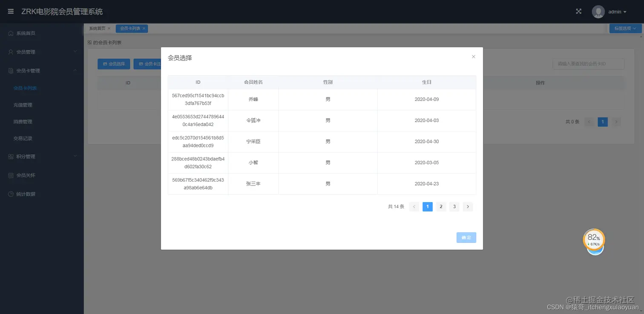Click the grid icon beside 积分管理
644x314 pixels.
point(11,157)
